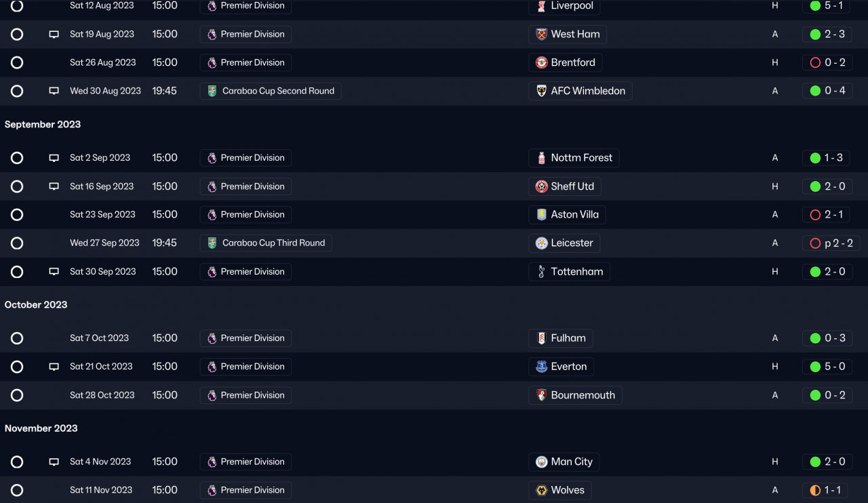This screenshot has width=868, height=503.
Task: Click the Tottenham club crest icon
Action: 541,272
